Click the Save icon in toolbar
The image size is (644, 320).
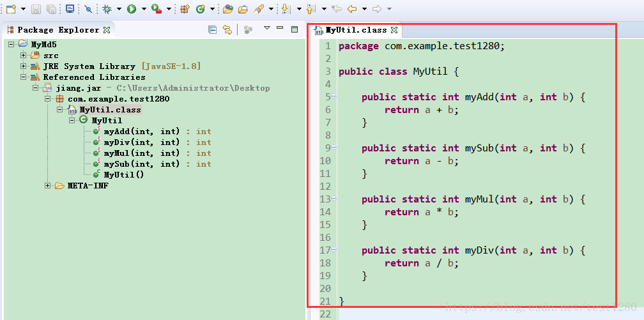tap(36, 9)
